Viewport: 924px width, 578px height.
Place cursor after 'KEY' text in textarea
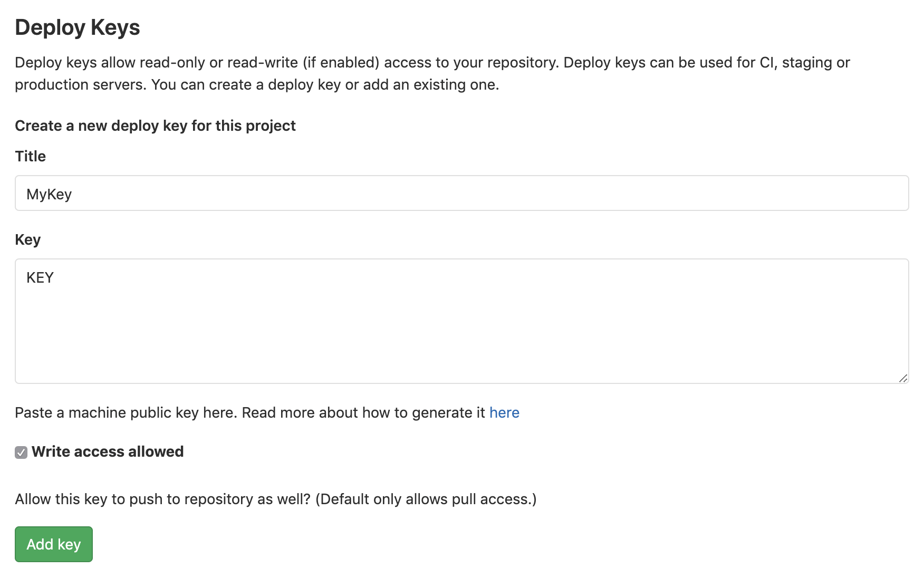pyautogui.click(x=55, y=277)
